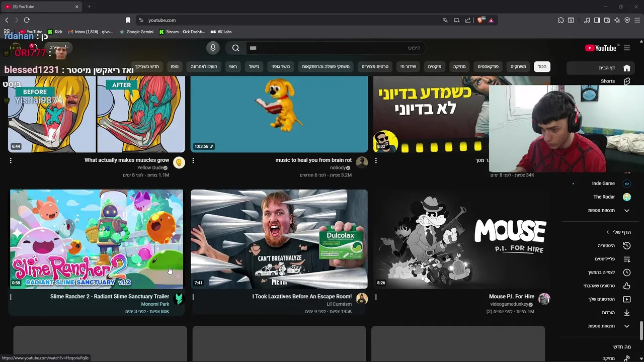This screenshot has height=362, width=644.
Task: Open the Leo AI sparkle icon
Action: click(x=617, y=20)
